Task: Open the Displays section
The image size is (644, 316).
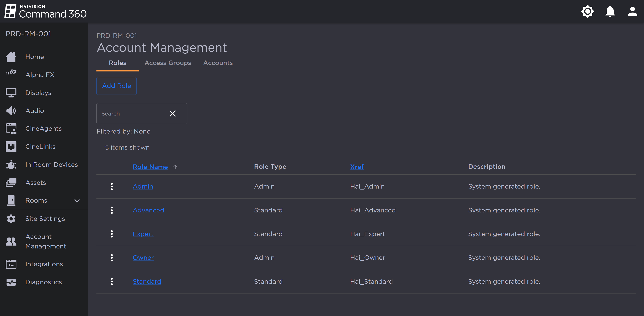Action: click(38, 93)
